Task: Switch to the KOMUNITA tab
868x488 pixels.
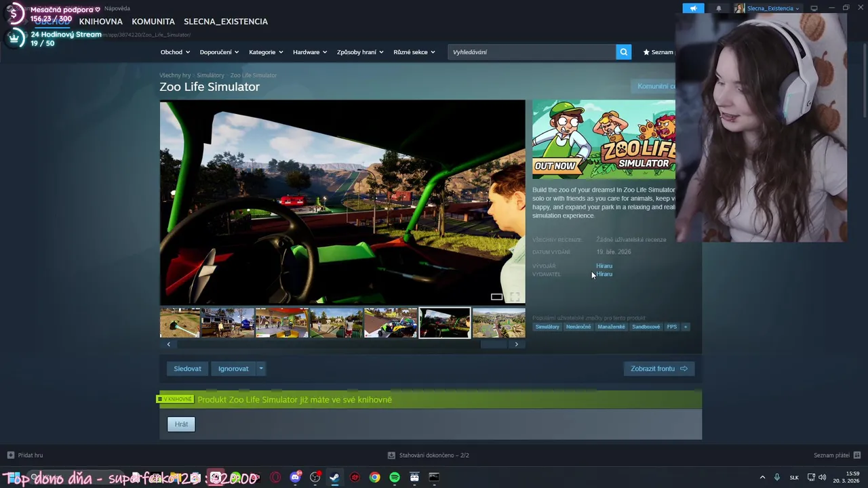Action: point(153,22)
